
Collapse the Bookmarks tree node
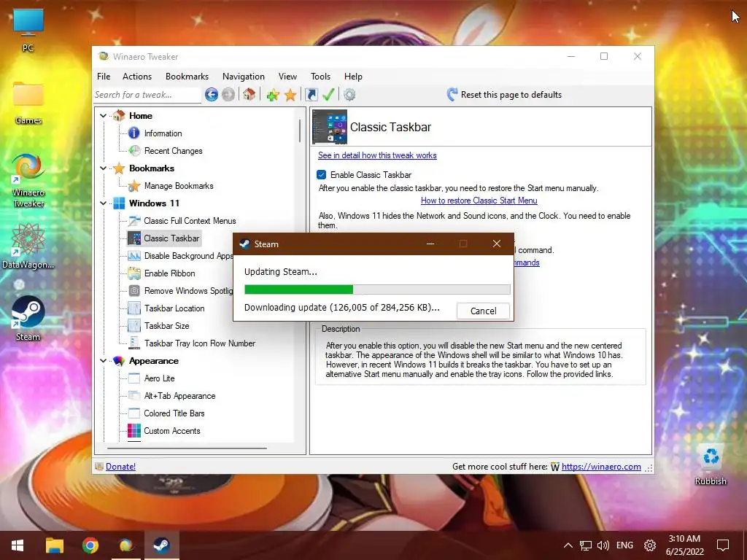(x=103, y=168)
